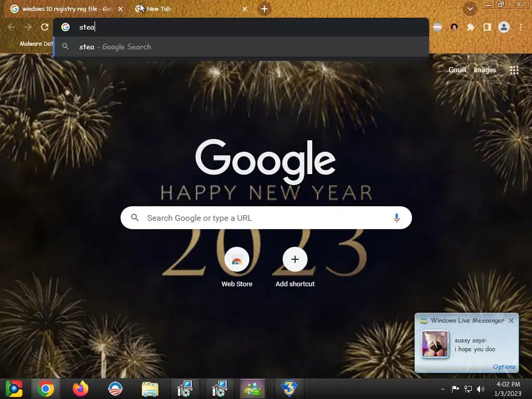Image resolution: width=532 pixels, height=399 pixels.
Task: Click the Add shortcut button
Action: tap(295, 268)
